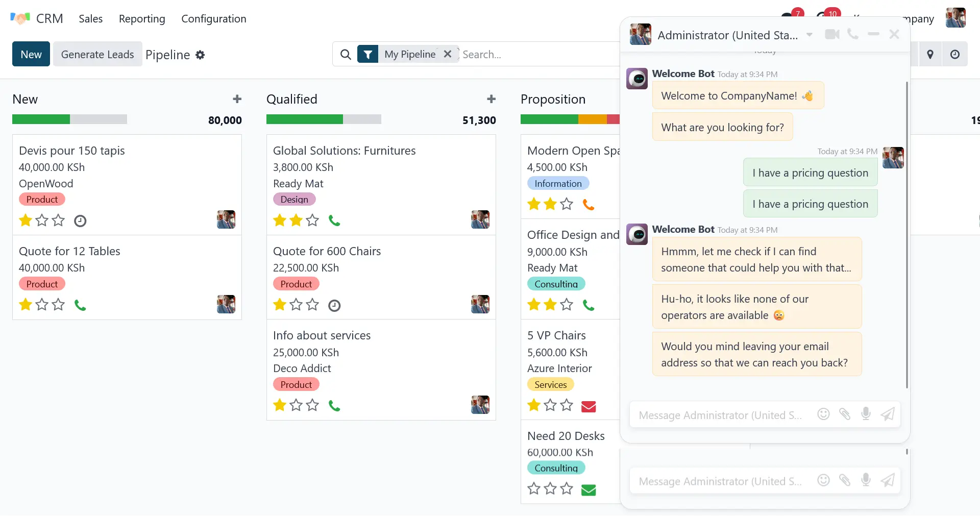Open the Pipeline settings gear
The width and height of the screenshot is (980, 516).
tap(200, 55)
